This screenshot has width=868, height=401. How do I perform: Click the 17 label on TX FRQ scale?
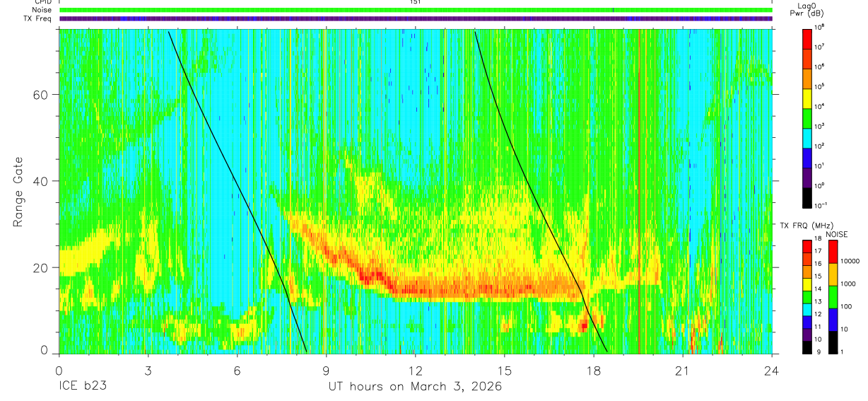click(x=818, y=251)
